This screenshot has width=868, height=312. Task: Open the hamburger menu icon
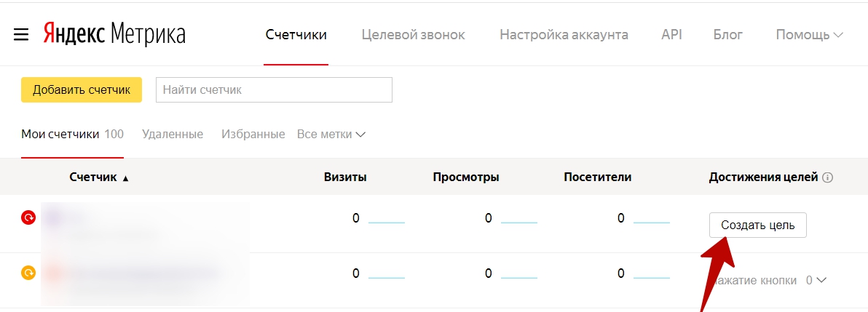click(x=21, y=35)
